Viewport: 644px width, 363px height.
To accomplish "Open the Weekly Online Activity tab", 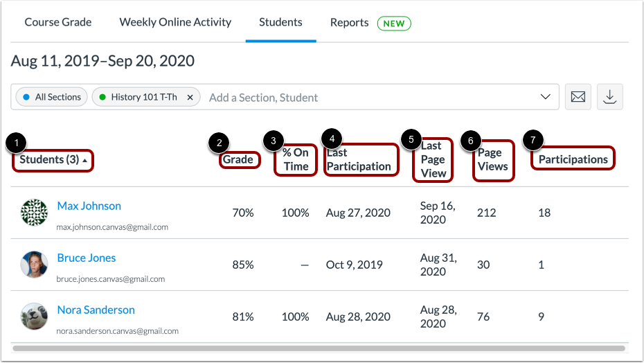I will pos(175,22).
